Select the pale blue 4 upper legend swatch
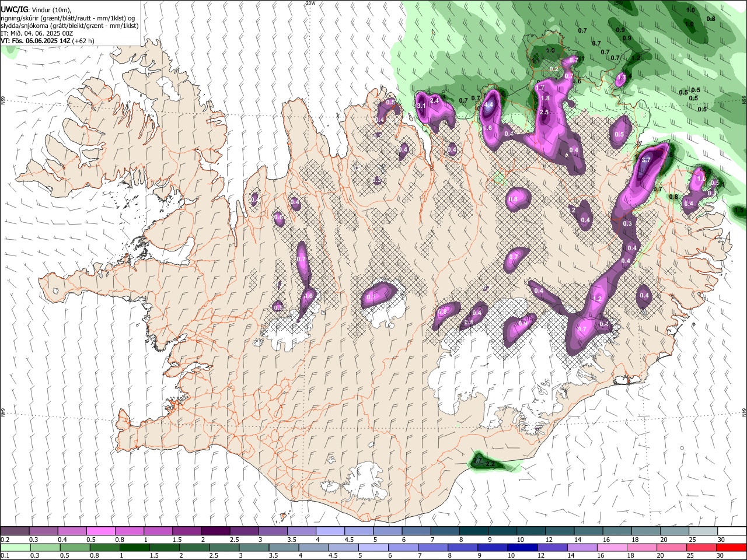 [x=330, y=531]
